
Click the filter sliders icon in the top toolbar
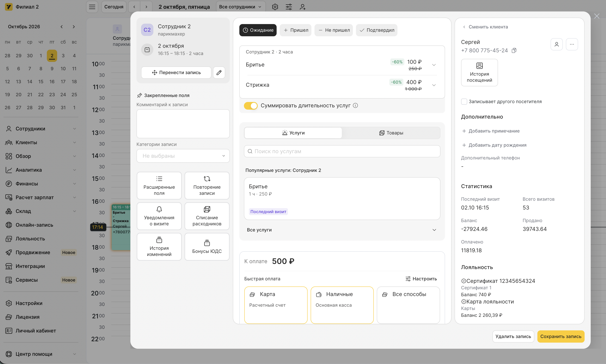click(x=288, y=7)
